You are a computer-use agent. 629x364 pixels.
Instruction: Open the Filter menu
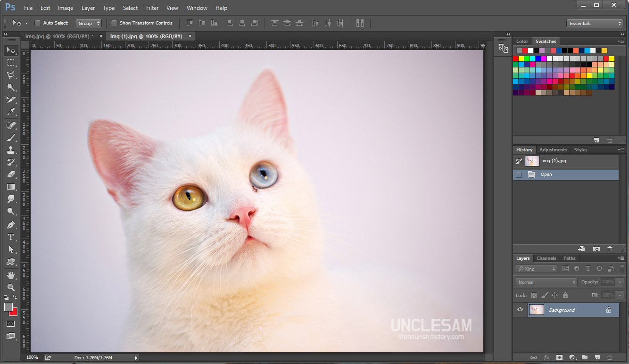[x=152, y=8]
